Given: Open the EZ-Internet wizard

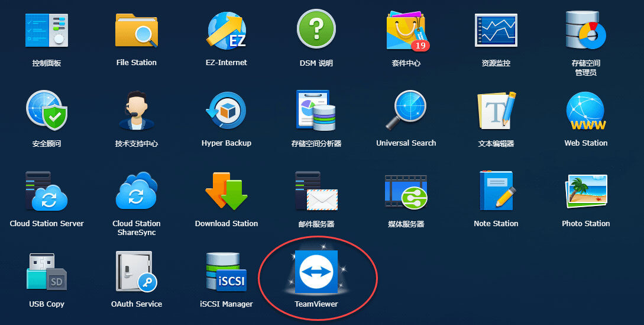Looking at the screenshot, I should pyautogui.click(x=226, y=30).
